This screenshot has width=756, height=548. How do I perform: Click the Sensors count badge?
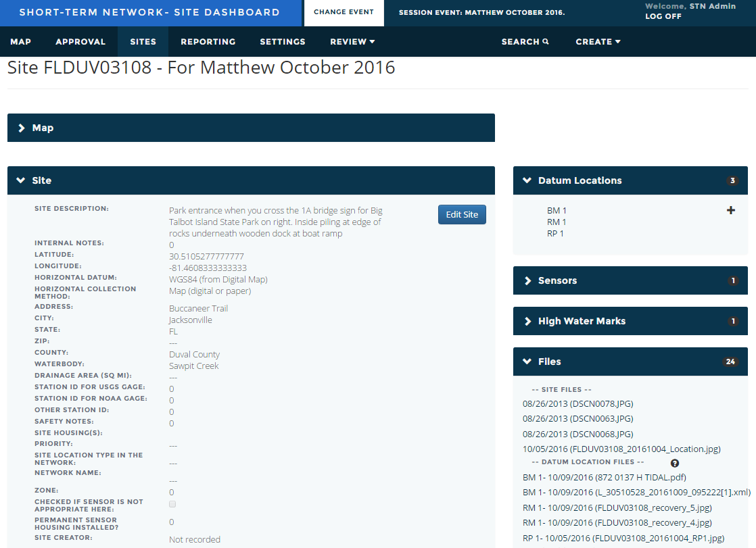(x=734, y=280)
